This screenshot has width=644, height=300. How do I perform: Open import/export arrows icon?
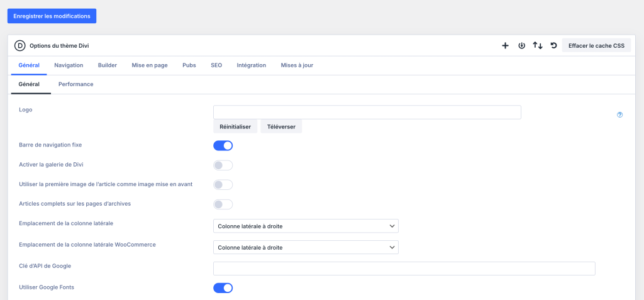tap(538, 45)
